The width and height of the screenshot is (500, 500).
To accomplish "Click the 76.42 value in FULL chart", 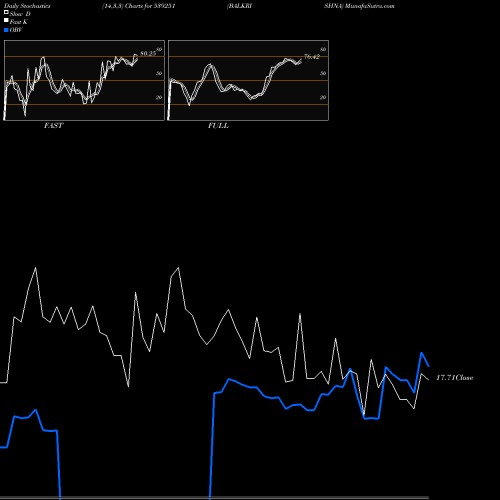I will tap(312, 57).
